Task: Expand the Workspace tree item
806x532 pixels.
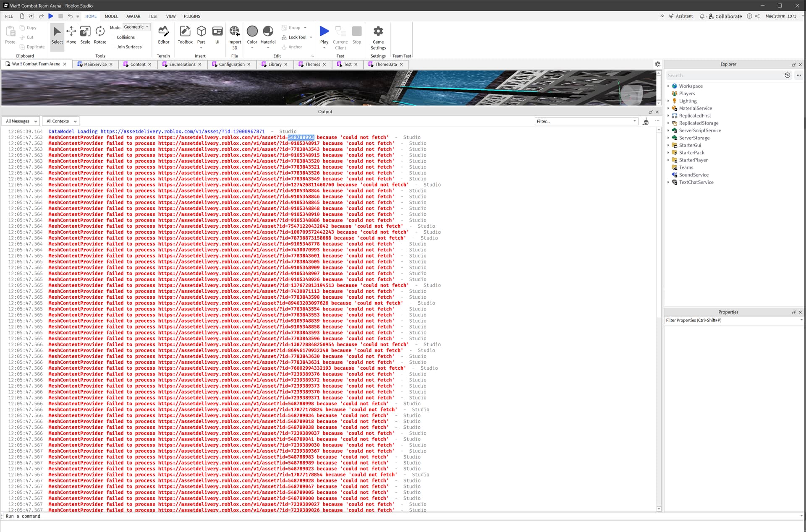Action: (x=669, y=86)
